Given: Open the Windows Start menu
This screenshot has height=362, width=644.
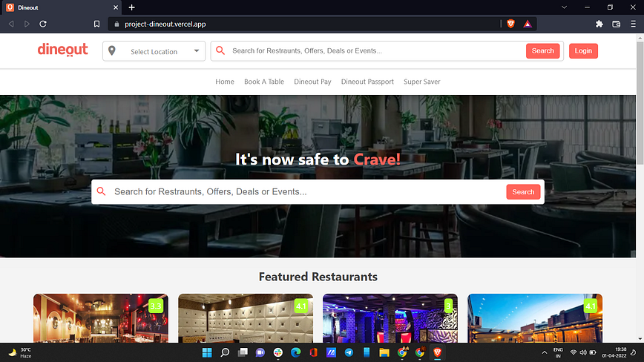Looking at the screenshot, I should pos(207,352).
